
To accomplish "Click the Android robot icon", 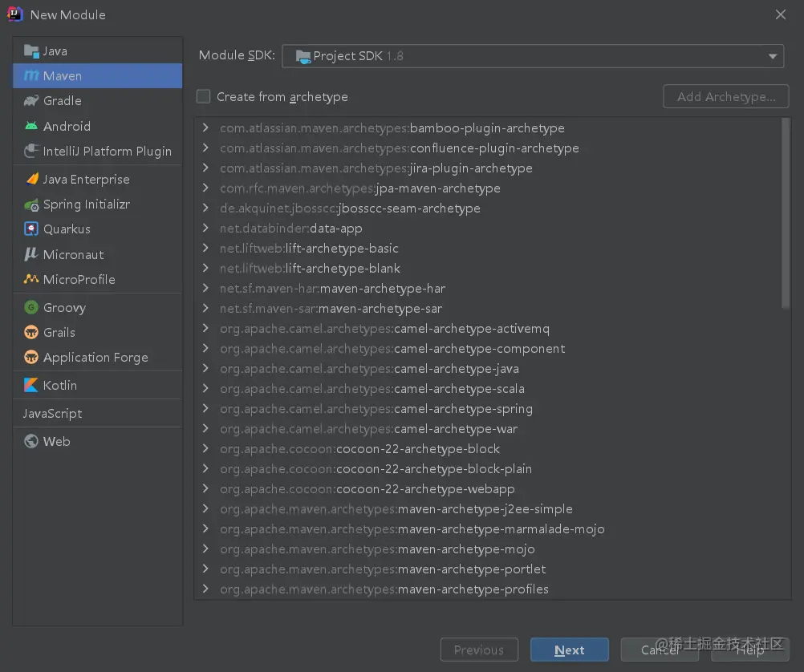I will click(31, 126).
